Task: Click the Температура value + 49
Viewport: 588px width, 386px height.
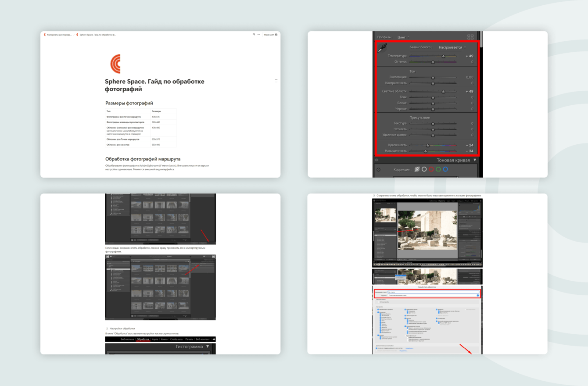Action: coord(470,56)
